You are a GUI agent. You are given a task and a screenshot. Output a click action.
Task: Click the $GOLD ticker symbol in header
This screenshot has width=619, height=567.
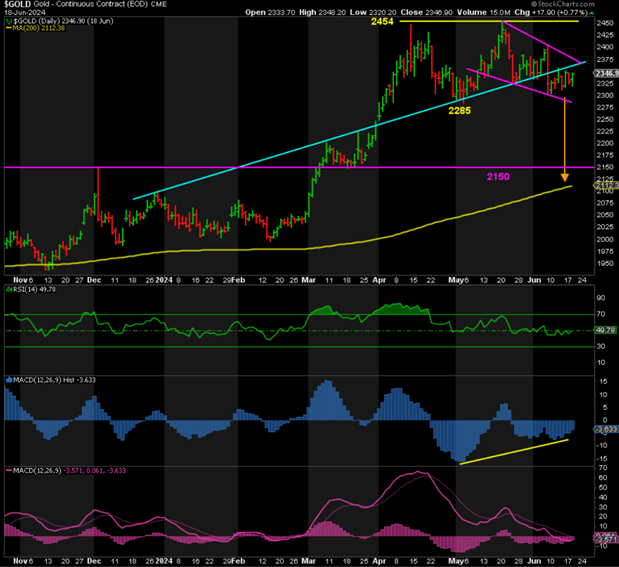pos(16,5)
